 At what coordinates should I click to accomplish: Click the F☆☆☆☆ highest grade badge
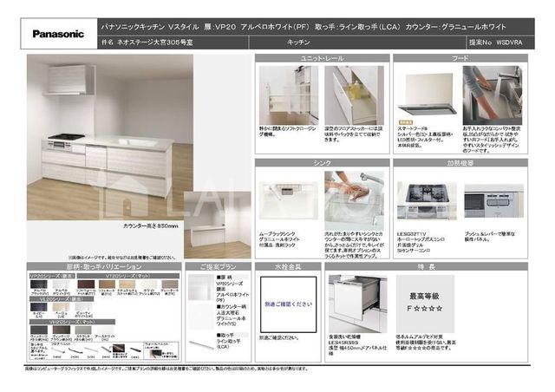pyautogui.click(x=425, y=304)
